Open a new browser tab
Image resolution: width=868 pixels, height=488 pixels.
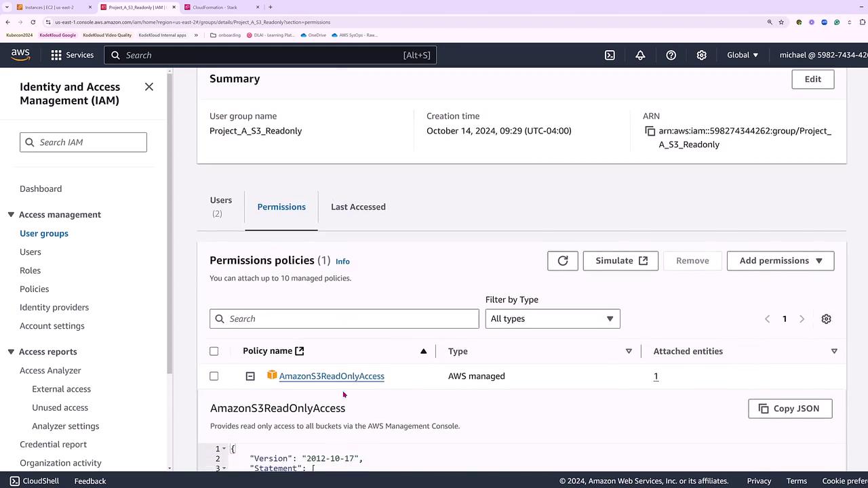[270, 7]
